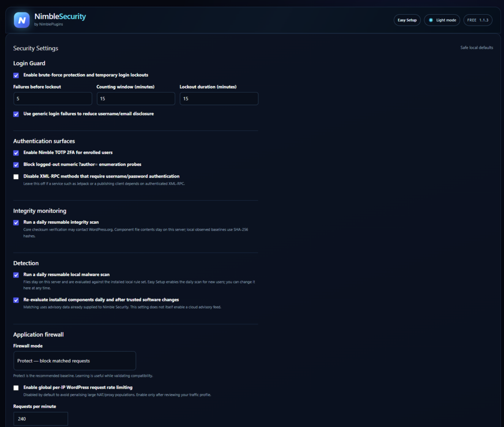Click 'by NimblePlugins' subtitle

coord(49,24)
